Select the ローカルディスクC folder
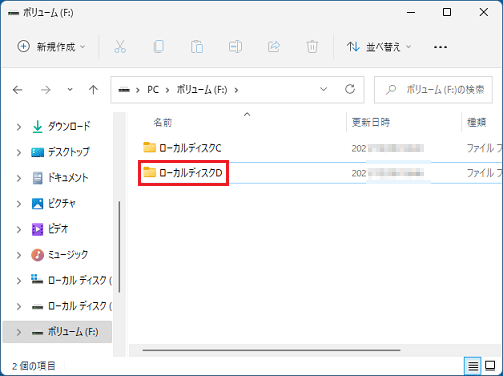 pyautogui.click(x=190, y=148)
